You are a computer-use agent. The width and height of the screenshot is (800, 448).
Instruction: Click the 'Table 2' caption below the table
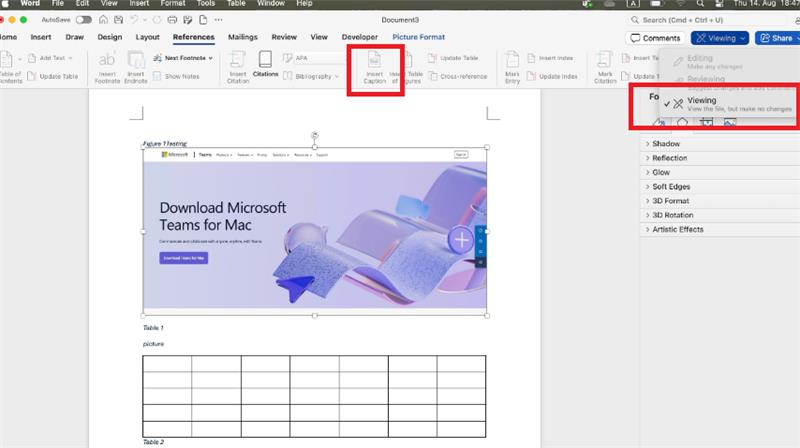click(x=153, y=442)
